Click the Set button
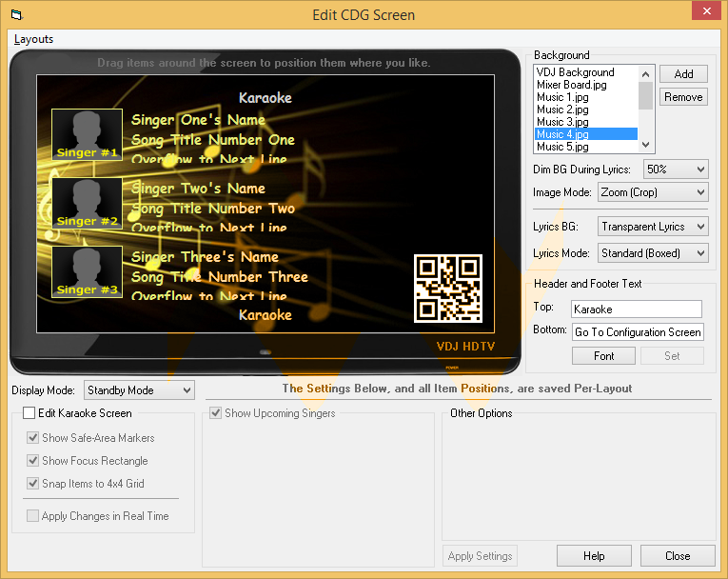 coord(672,356)
